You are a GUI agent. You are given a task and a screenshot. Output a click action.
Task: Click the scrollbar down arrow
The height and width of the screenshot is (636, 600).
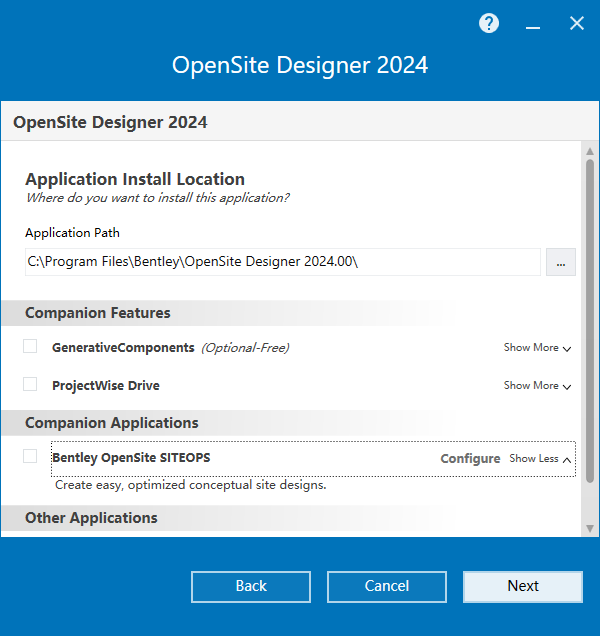[x=590, y=528]
